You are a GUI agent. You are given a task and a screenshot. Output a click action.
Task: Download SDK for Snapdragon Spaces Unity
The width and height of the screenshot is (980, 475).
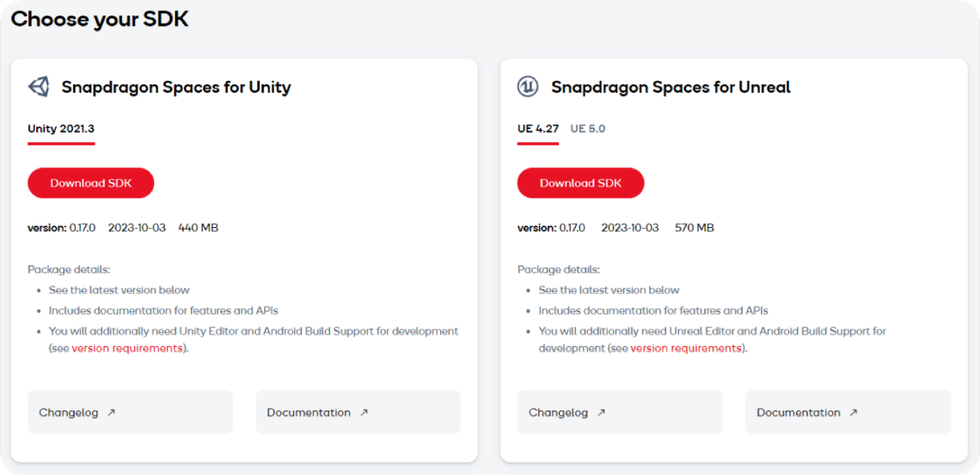[90, 182]
